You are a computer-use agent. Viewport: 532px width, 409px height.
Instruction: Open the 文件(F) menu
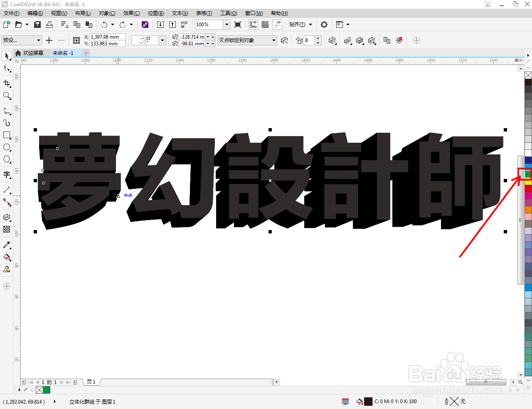click(x=12, y=13)
